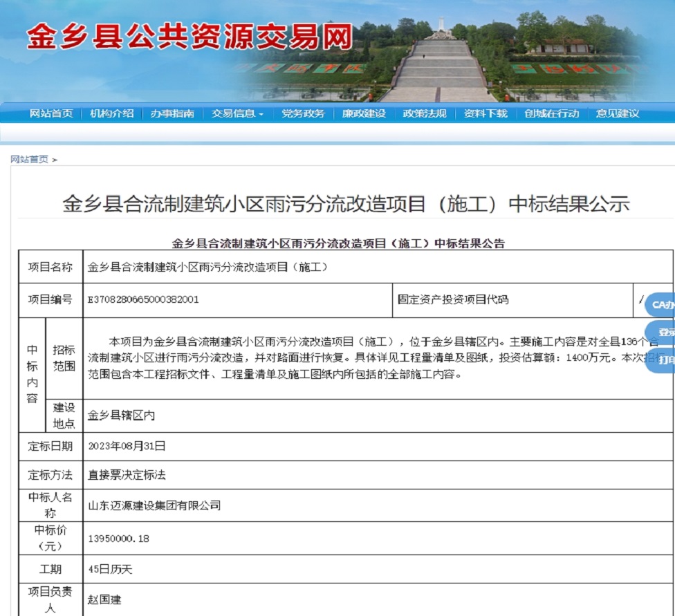Open the 意见建议 menu item
This screenshot has height=616, width=675.
pos(618,113)
